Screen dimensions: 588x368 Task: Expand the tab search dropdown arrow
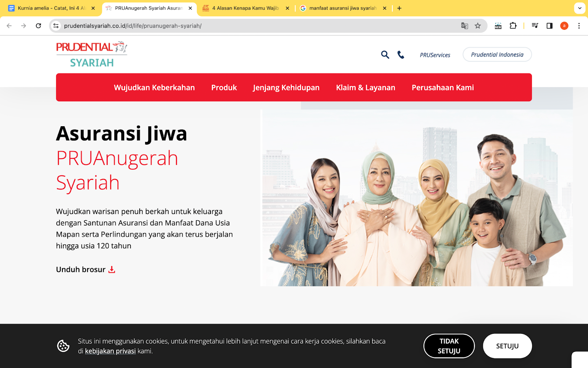580,8
